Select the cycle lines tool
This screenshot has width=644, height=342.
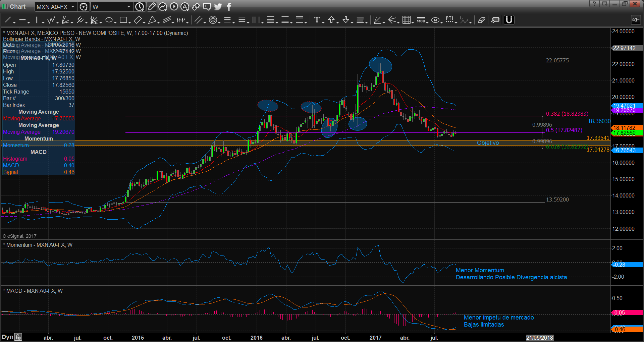(x=181, y=20)
